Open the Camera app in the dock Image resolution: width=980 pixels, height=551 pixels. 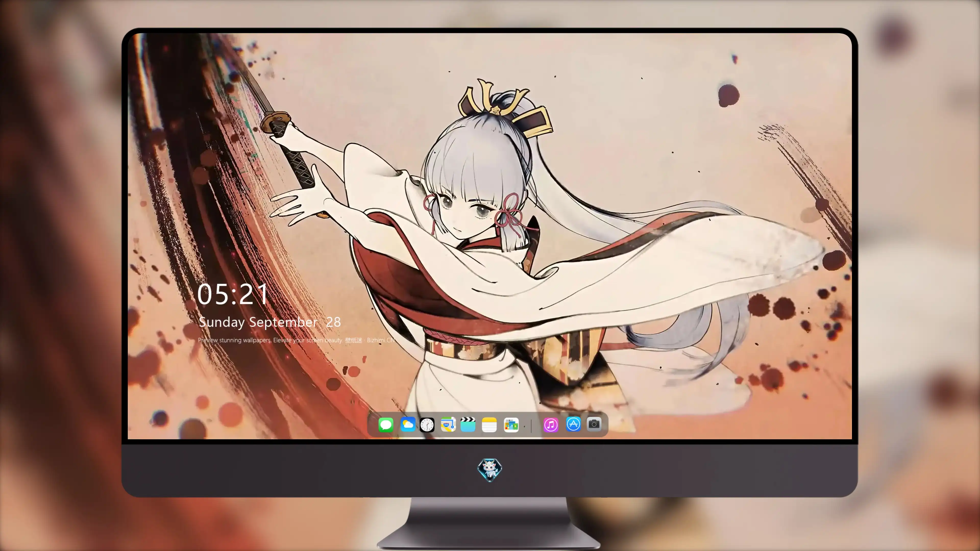coord(594,424)
